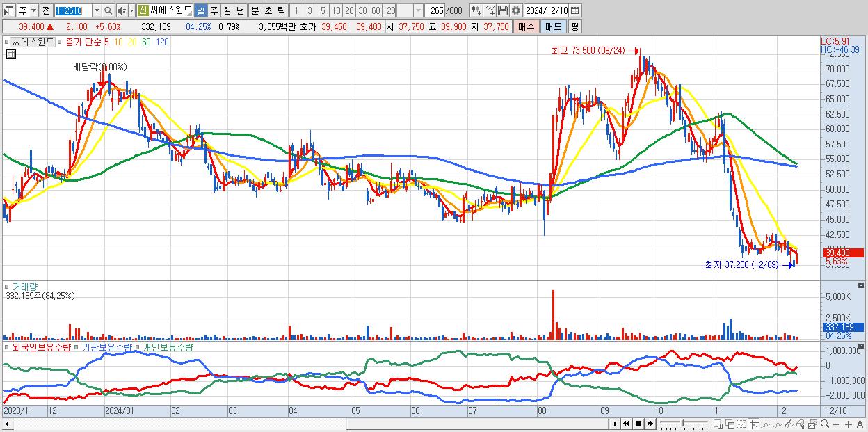Click the yellow 20 moving average label
868x432 pixels.
click(131, 42)
